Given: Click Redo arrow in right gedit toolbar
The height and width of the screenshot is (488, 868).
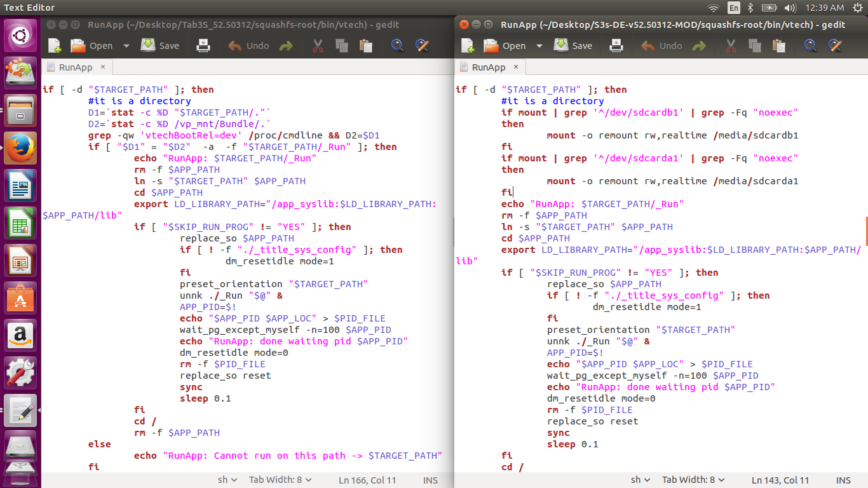Looking at the screenshot, I should click(x=699, y=46).
